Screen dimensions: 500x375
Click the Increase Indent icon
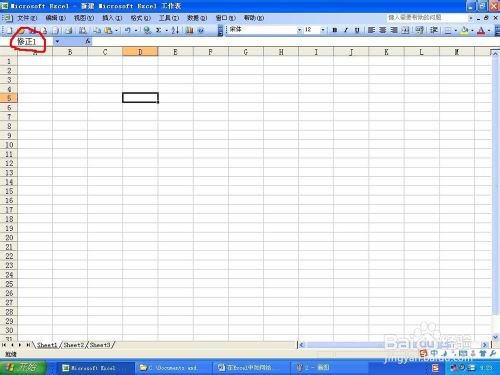click(434, 30)
